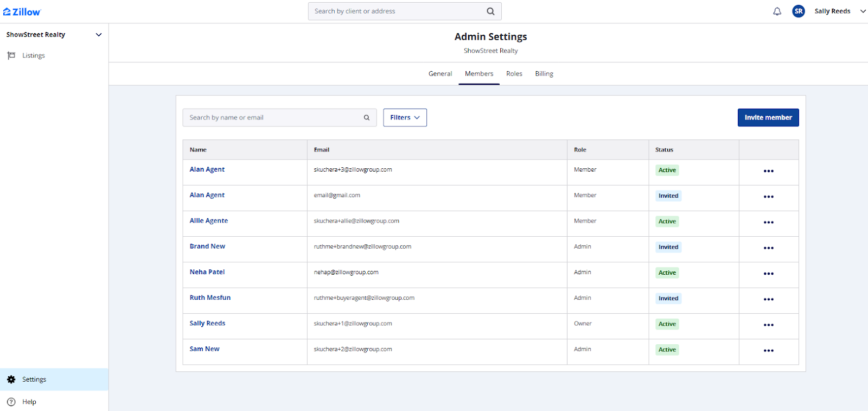The height and width of the screenshot is (411, 868).
Task: Expand the ShowStreet Realty team dropdown
Action: (98, 35)
